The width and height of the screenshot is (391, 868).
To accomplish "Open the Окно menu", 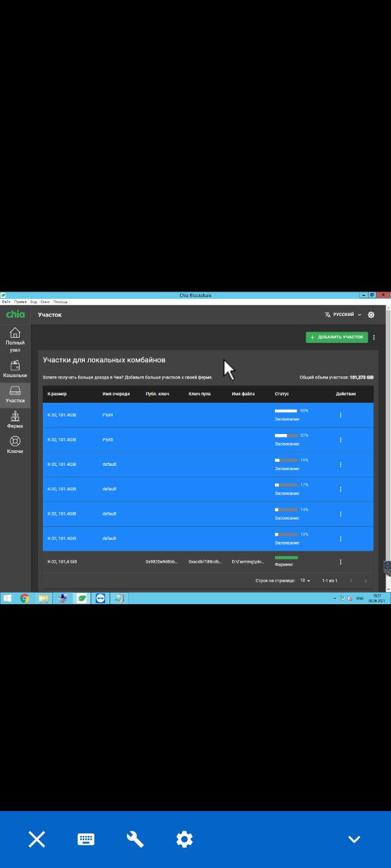I will click(45, 301).
